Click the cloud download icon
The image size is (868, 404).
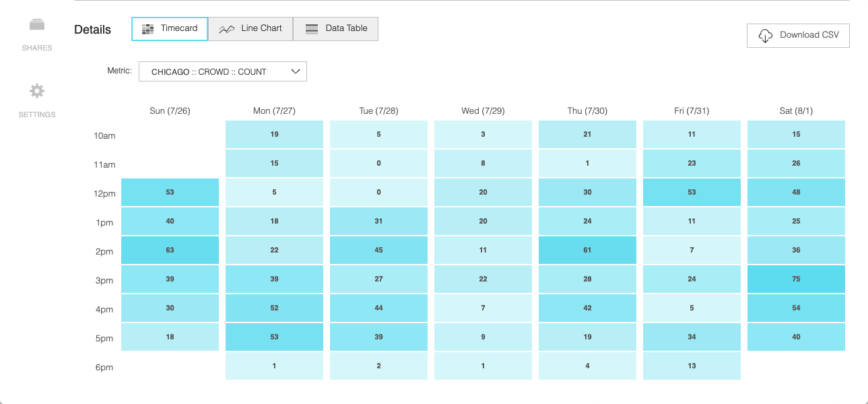(x=766, y=36)
